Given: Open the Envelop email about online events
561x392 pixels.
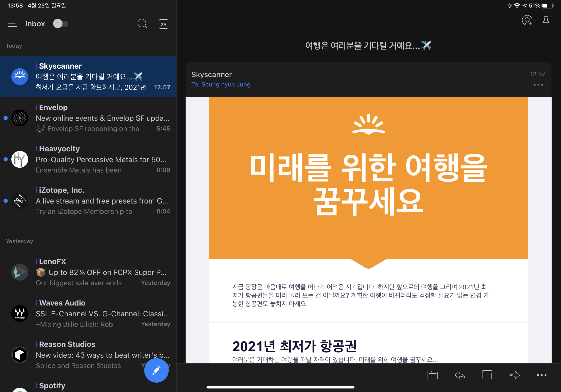Looking at the screenshot, I should (88, 118).
